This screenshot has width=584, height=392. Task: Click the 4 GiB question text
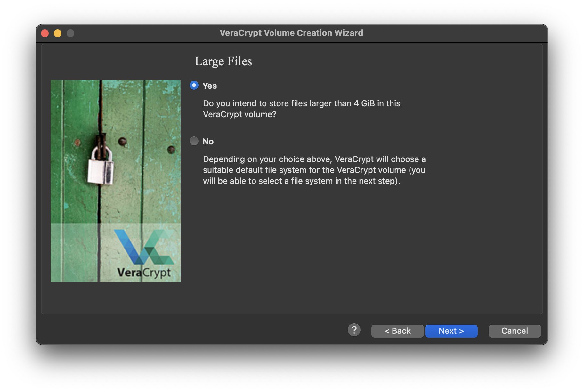pos(302,109)
